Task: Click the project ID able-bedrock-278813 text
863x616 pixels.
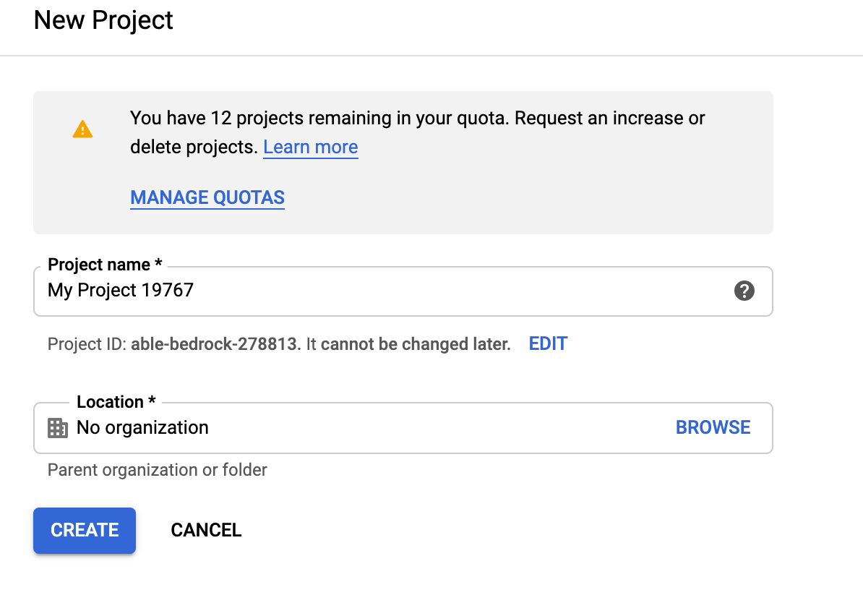Action: coord(215,344)
